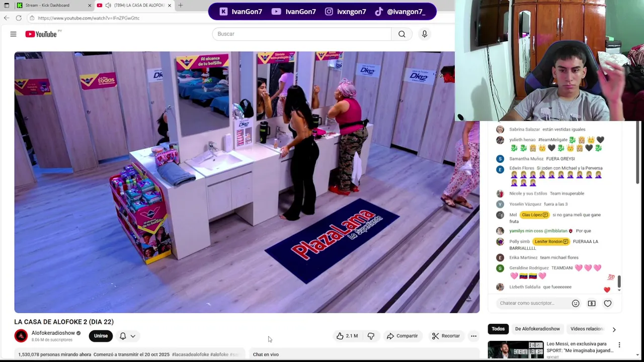This screenshot has height=362, width=644.
Task: Click the browser address bar URL
Action: 89,18
